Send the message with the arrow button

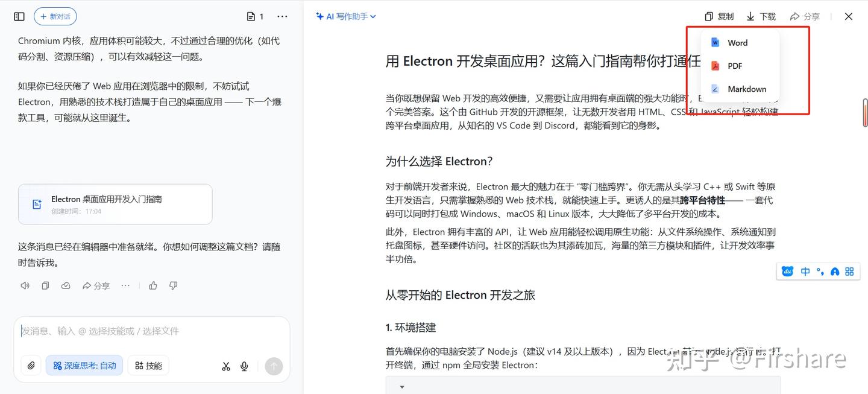[x=274, y=366]
